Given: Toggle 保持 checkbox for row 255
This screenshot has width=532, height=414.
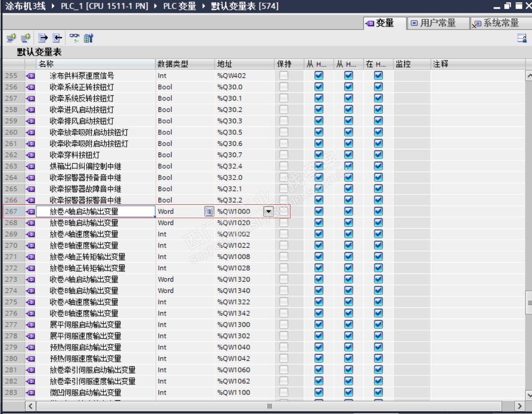Looking at the screenshot, I should pyautogui.click(x=284, y=75).
